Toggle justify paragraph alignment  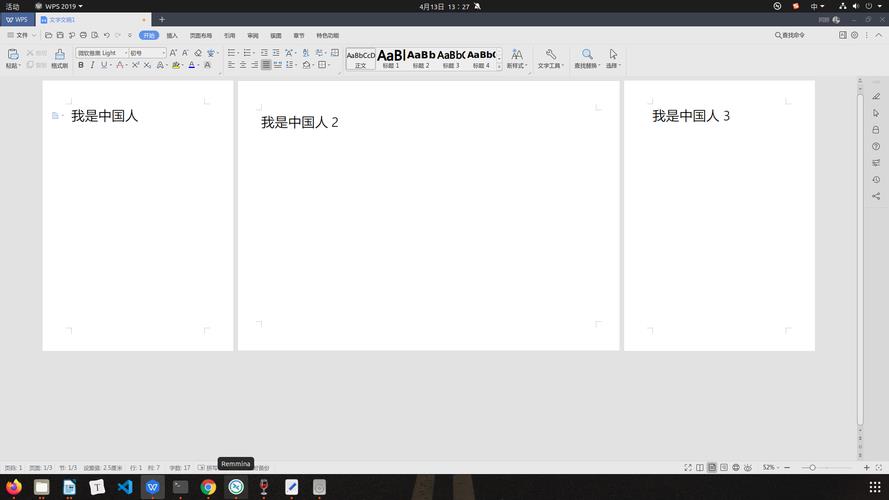(266, 65)
